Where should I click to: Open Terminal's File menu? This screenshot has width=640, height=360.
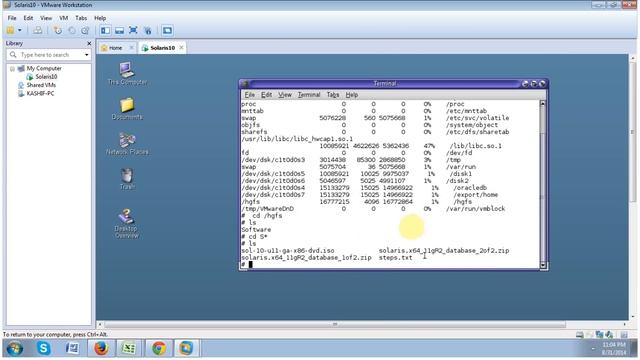(x=249, y=95)
